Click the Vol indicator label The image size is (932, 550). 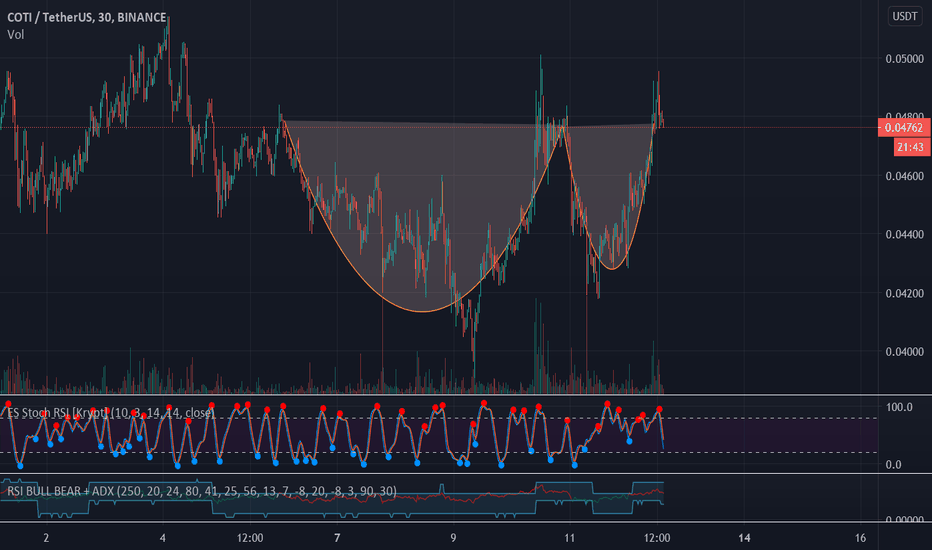tap(15, 34)
